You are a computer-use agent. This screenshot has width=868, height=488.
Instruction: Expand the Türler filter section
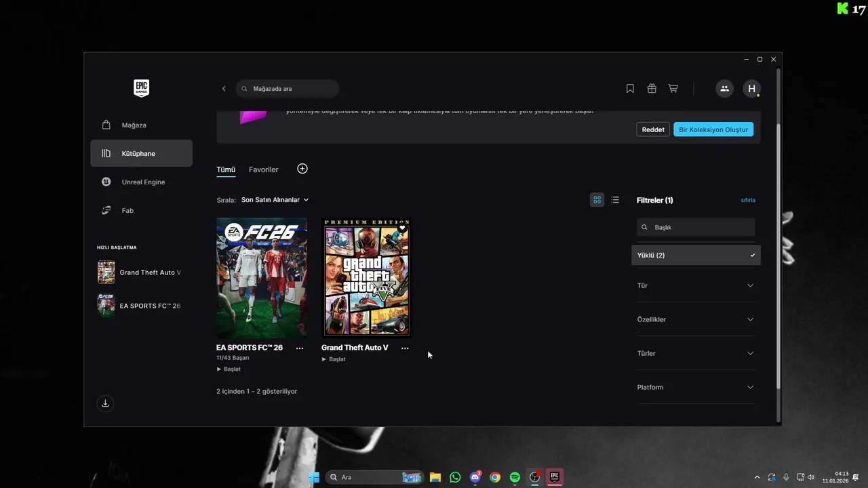[x=695, y=353]
